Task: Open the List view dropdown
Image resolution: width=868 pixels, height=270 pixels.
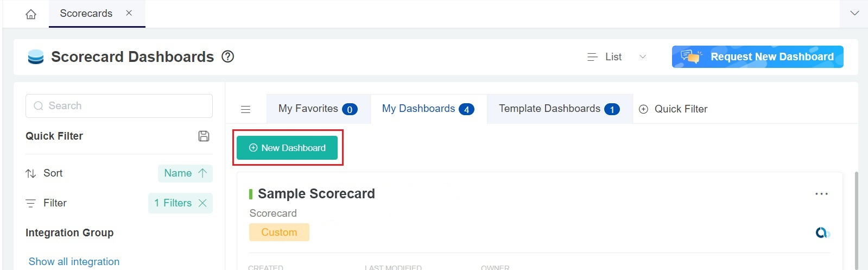Action: point(617,57)
